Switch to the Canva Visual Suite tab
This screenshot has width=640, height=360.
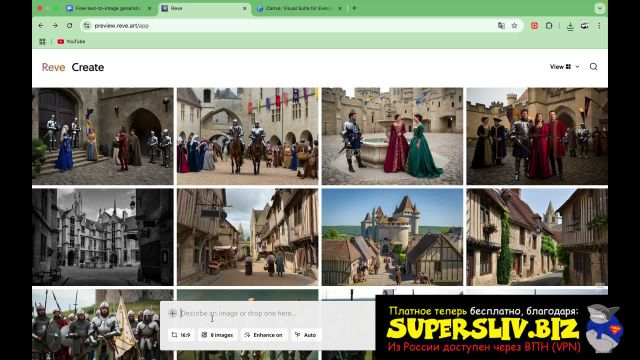point(299,8)
